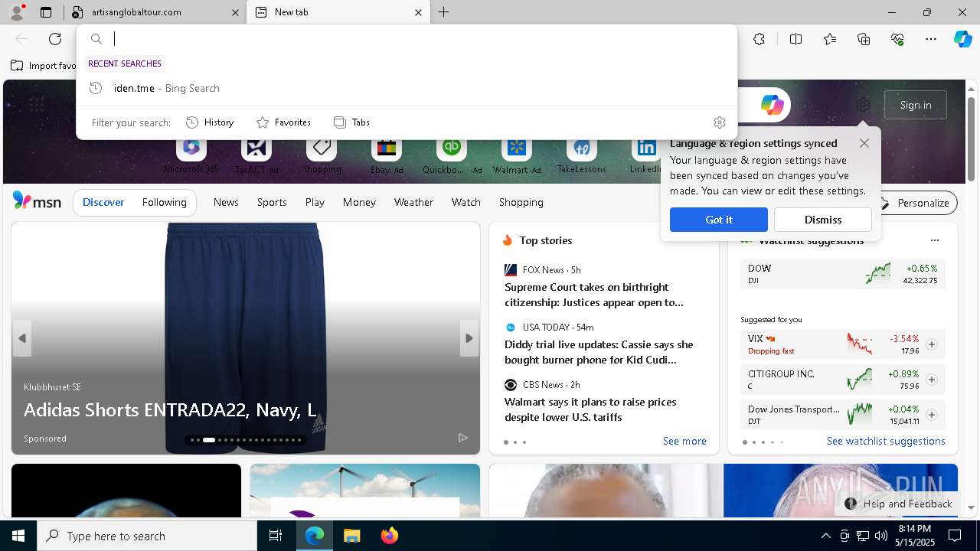This screenshot has width=980, height=551.
Task: Open Settings and more ellipsis menu
Action: coord(931,39)
